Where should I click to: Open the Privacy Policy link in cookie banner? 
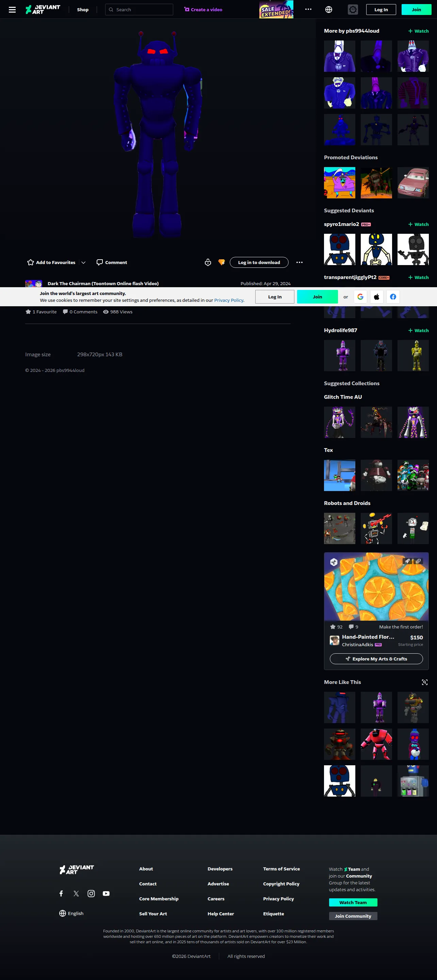tap(228, 300)
